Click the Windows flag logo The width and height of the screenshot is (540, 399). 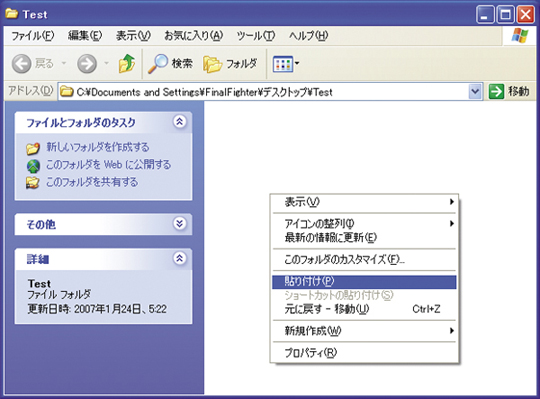click(520, 35)
